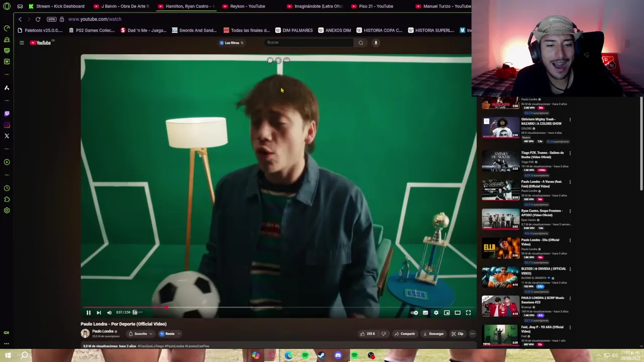Enter fullscreen video mode
The width and height of the screenshot is (644, 362).
pyautogui.click(x=468, y=313)
